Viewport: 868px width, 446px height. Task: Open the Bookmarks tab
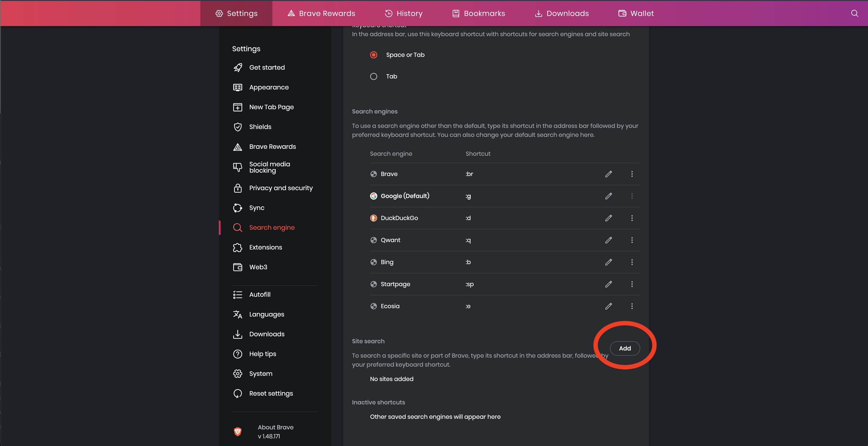pos(478,13)
